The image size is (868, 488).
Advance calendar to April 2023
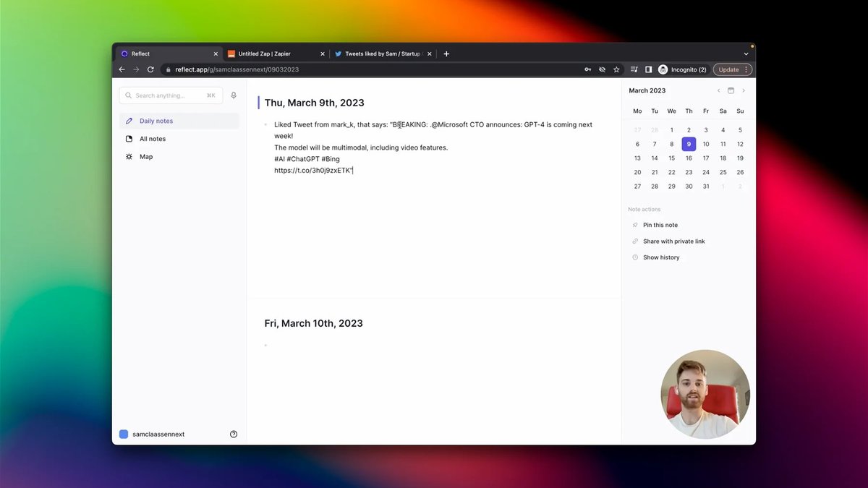pyautogui.click(x=744, y=90)
